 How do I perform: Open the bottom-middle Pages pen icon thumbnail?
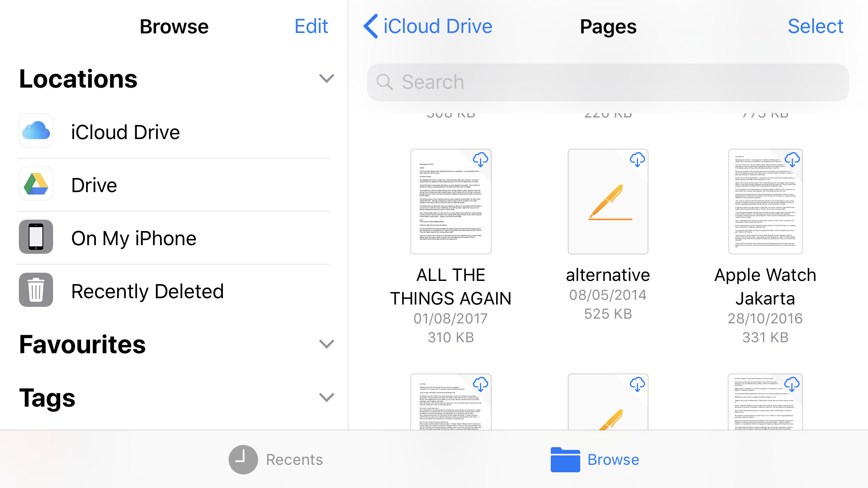608,401
